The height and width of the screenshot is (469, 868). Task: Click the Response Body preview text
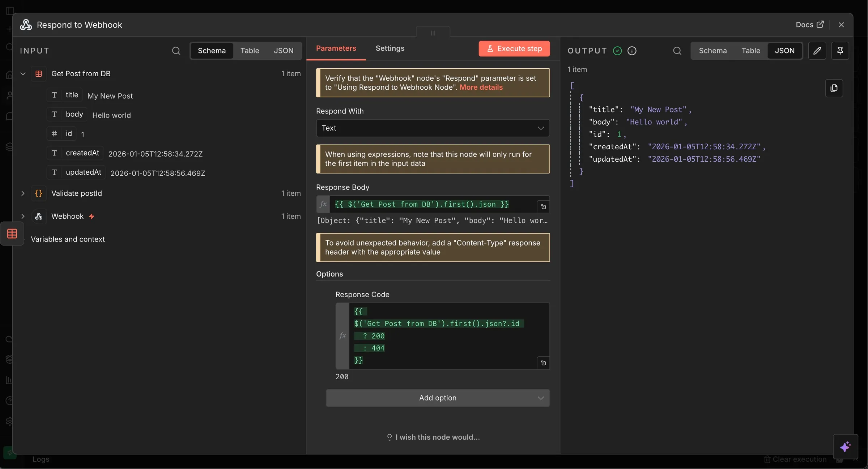tap(432, 221)
